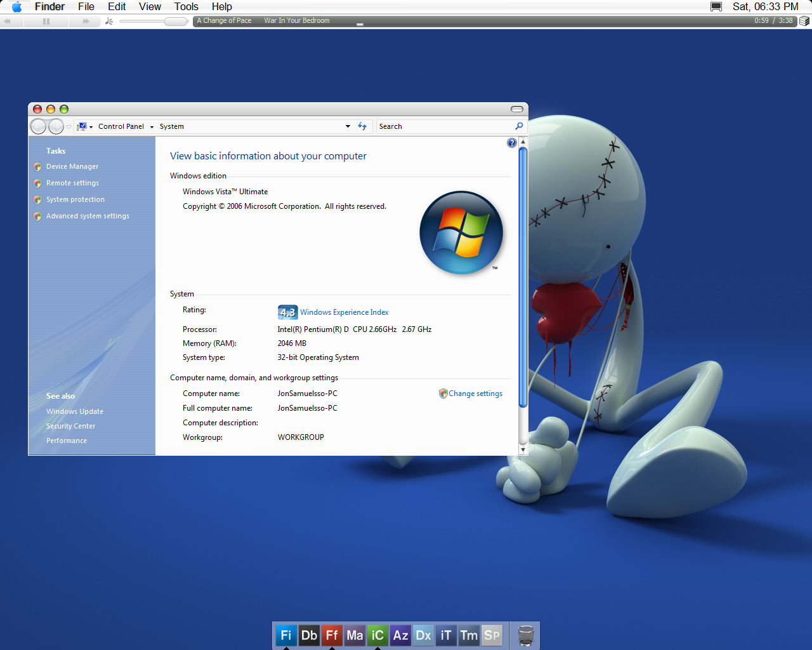
Task: Open the Trash in the dock
Action: (x=526, y=635)
